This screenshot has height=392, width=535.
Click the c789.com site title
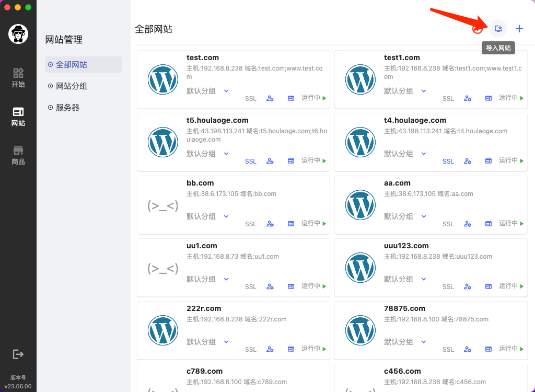204,371
